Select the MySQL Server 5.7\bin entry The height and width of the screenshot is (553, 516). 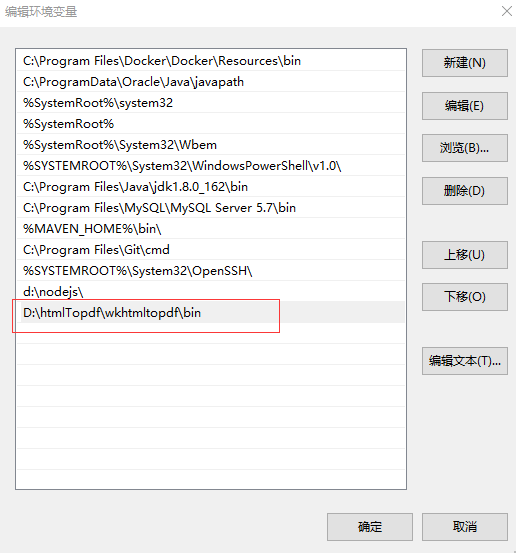(x=211, y=207)
